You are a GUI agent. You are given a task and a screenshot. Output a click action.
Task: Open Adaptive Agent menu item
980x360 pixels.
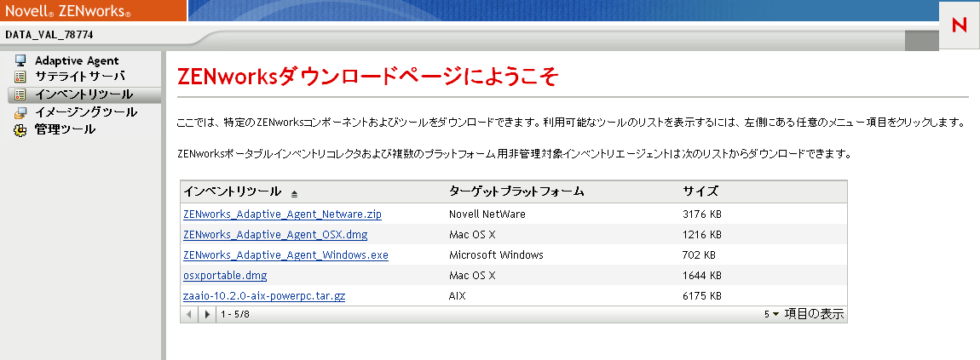click(x=77, y=60)
